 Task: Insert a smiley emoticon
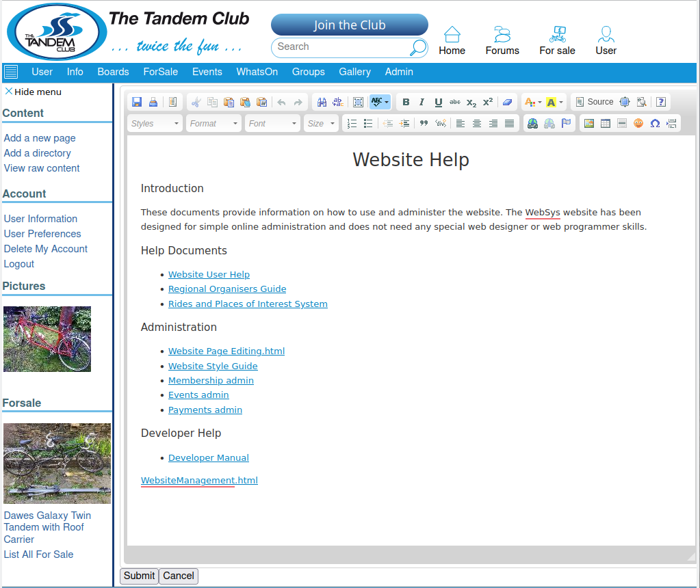638,123
